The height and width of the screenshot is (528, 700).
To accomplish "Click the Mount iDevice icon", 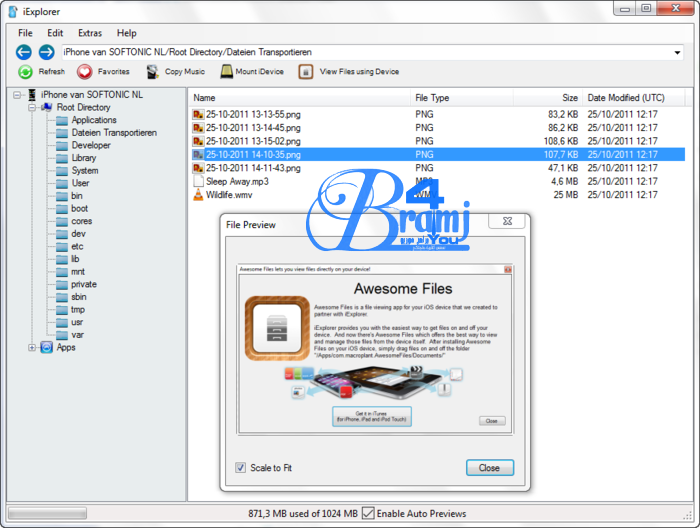I will point(227,72).
